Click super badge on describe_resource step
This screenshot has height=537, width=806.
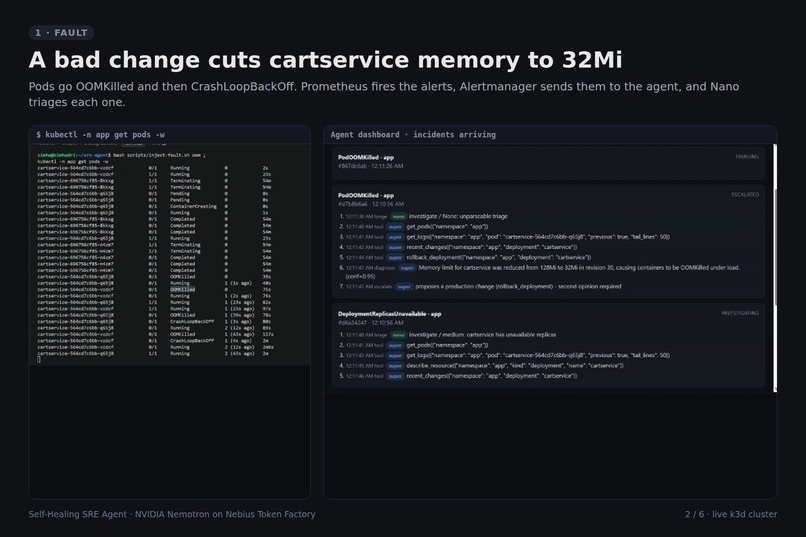[x=395, y=366]
